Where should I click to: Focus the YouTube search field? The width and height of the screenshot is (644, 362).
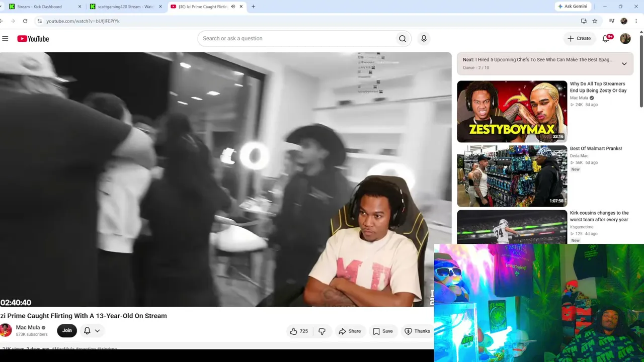[297, 38]
